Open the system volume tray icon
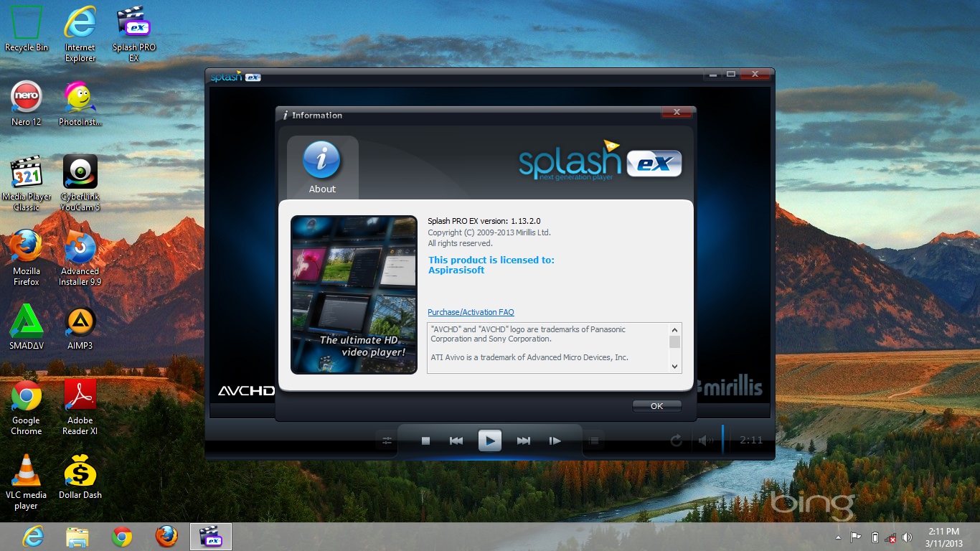Viewport: 980px width, 551px height. point(908,537)
